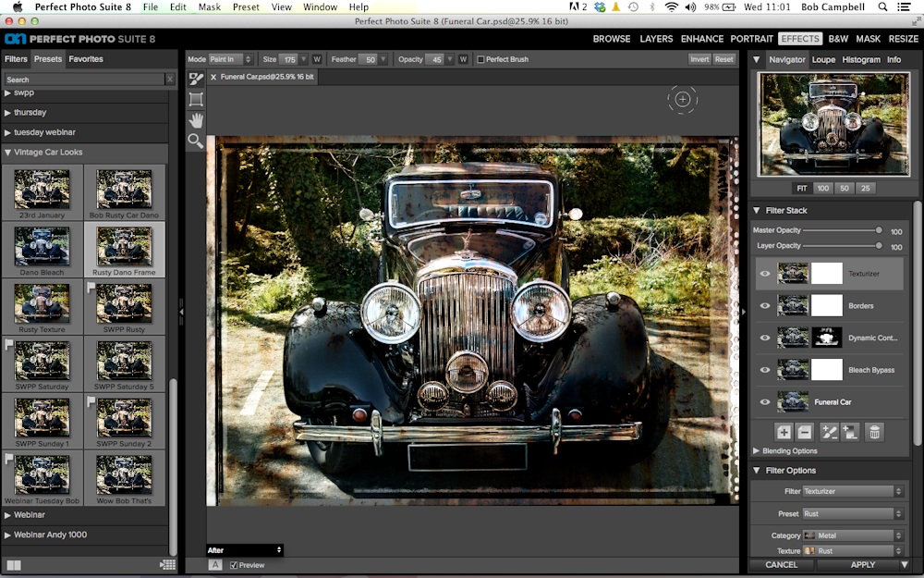This screenshot has width=924, height=578.
Task: Click the Invert mask button
Action: [x=699, y=59]
